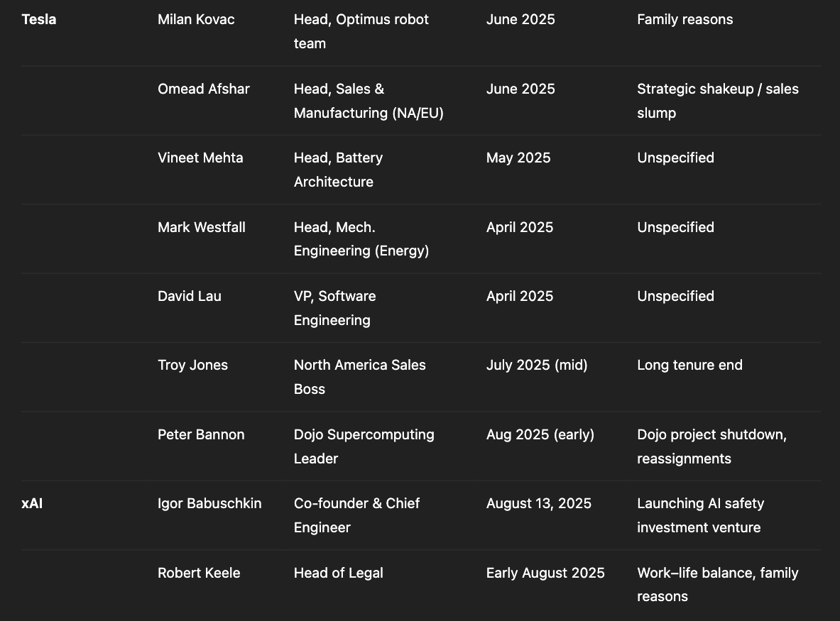Viewport: 840px width, 621px height.
Task: Click 'Launching AI safety investment venture' text
Action: coord(701,515)
